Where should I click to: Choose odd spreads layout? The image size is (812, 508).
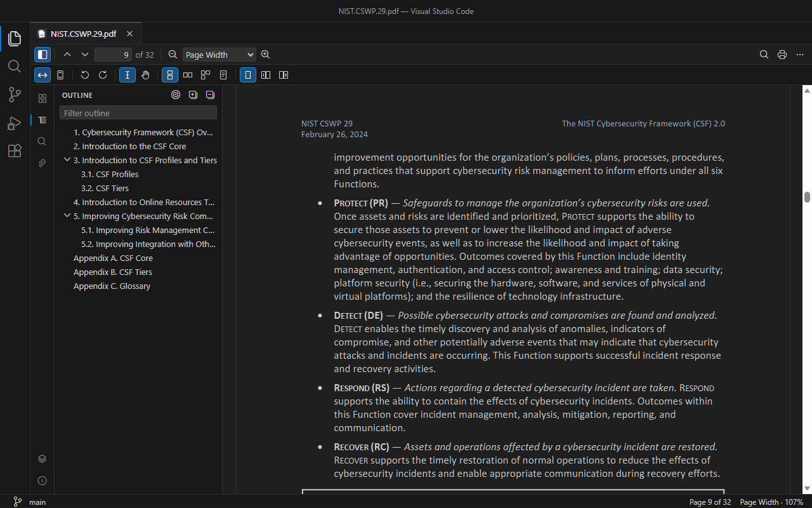click(x=266, y=75)
